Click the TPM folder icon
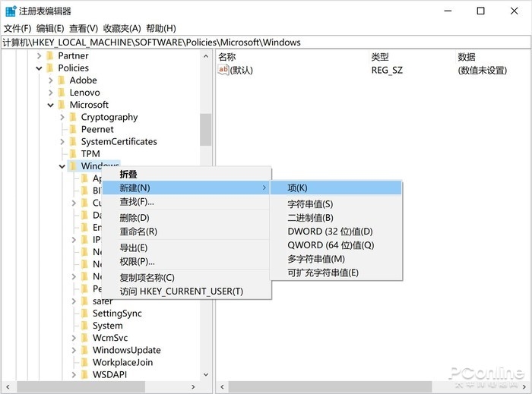This screenshot has height=394, width=532. pos(73,154)
